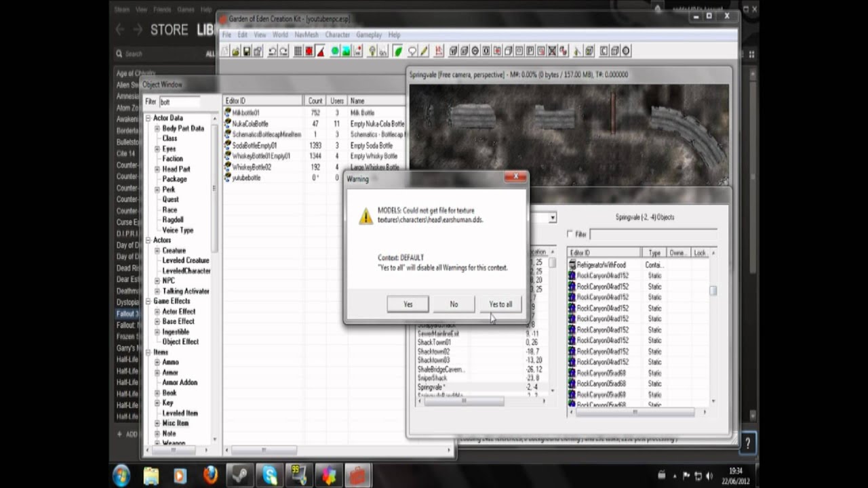Click the green circle toolbar icon
The height and width of the screenshot is (488, 868).
click(334, 51)
